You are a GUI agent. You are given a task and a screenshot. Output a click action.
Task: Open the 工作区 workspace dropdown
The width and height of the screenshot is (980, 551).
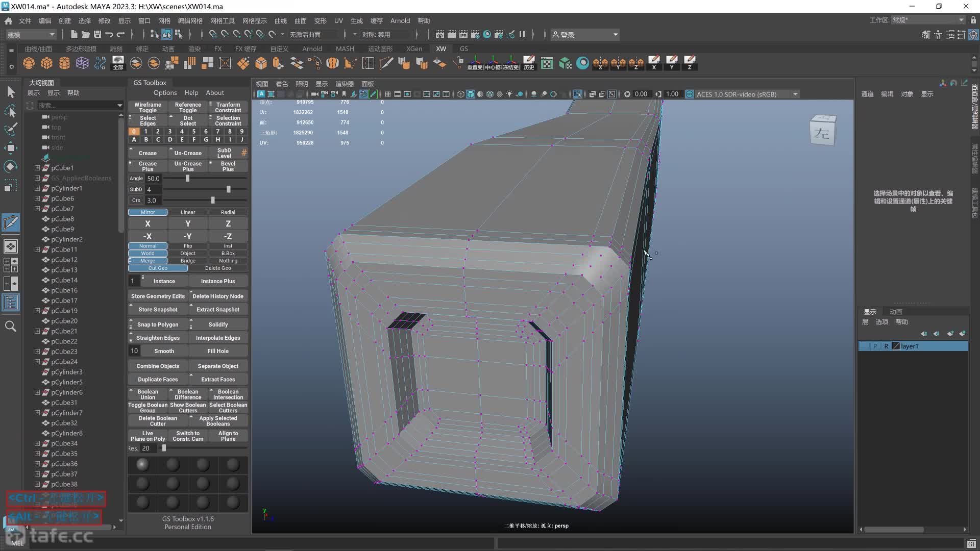pos(928,20)
